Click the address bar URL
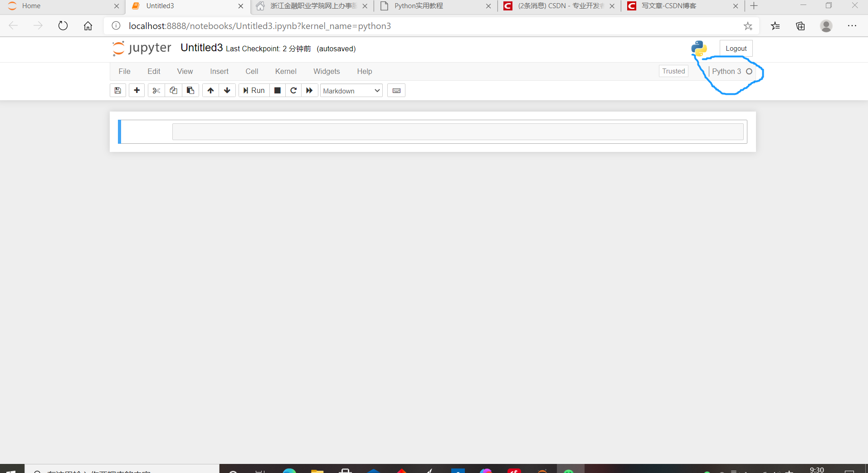This screenshot has height=473, width=868. click(x=260, y=26)
